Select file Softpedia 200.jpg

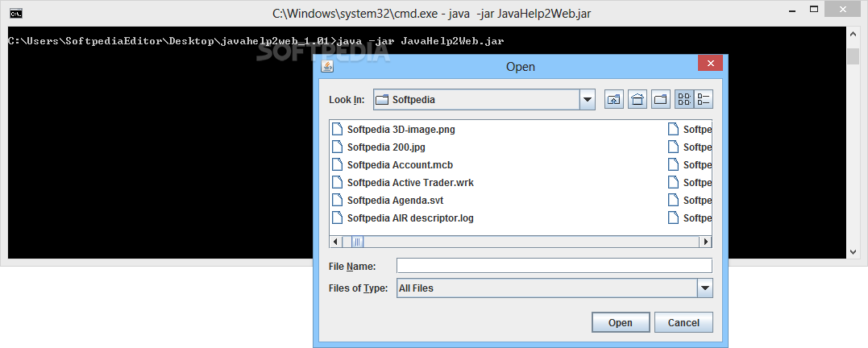pos(386,147)
